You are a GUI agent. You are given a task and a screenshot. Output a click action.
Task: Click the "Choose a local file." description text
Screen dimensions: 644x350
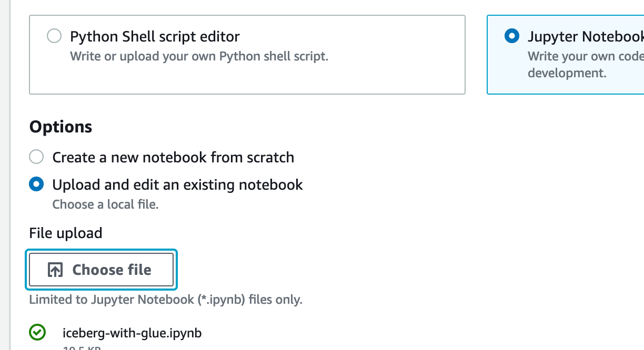point(105,204)
